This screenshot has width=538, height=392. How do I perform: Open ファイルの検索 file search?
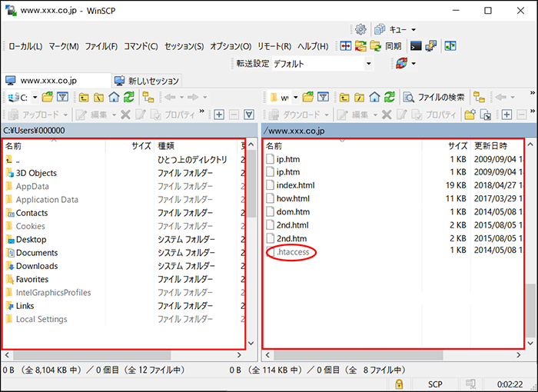433,97
